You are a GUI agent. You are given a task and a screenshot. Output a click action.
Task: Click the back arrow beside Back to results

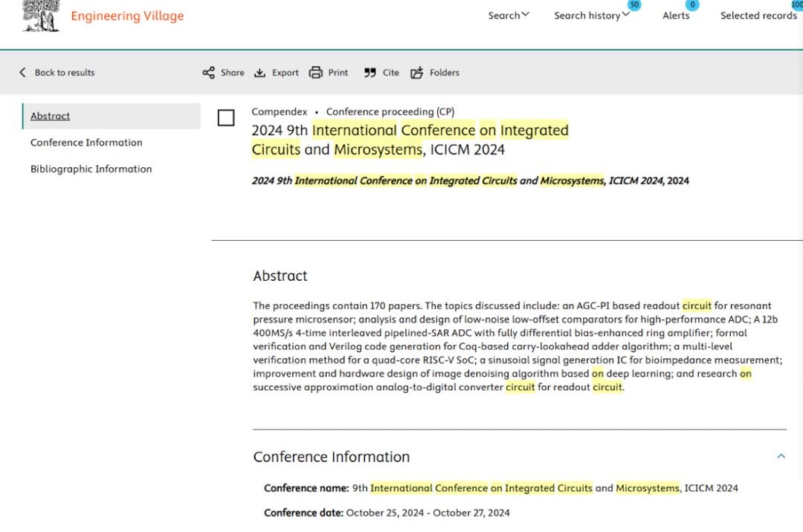pyautogui.click(x=22, y=73)
